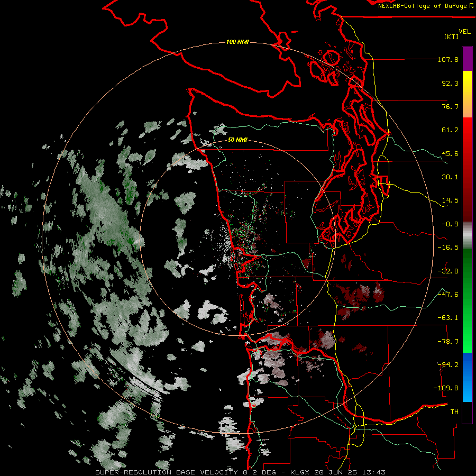Image resolution: width=476 pixels, height=476 pixels.
Task: Click the 45.6 legend value
Action: 450,153
